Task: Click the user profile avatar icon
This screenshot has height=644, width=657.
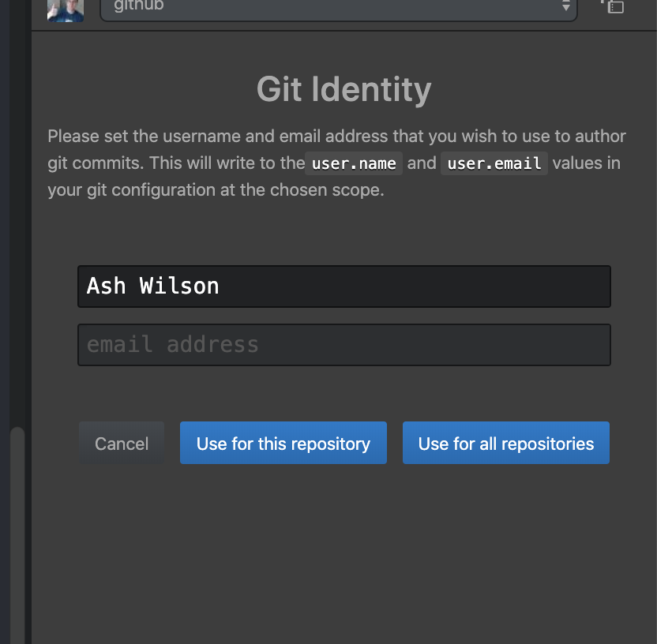Action: point(66,11)
